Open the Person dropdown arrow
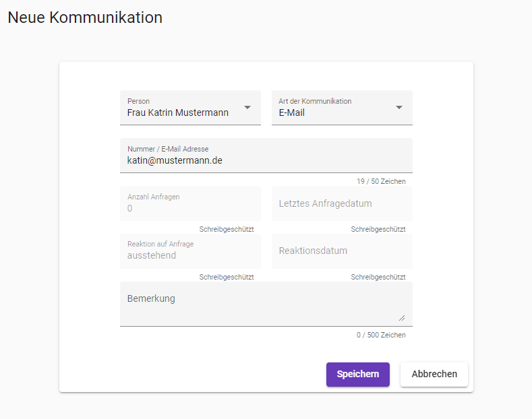This screenshot has width=532, height=419. click(247, 108)
